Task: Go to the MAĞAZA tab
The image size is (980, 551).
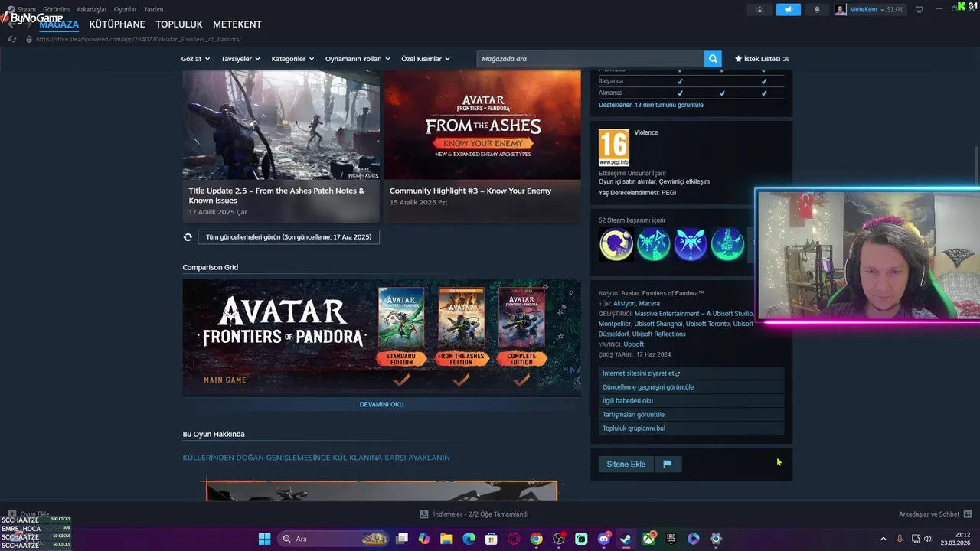Action: (59, 24)
